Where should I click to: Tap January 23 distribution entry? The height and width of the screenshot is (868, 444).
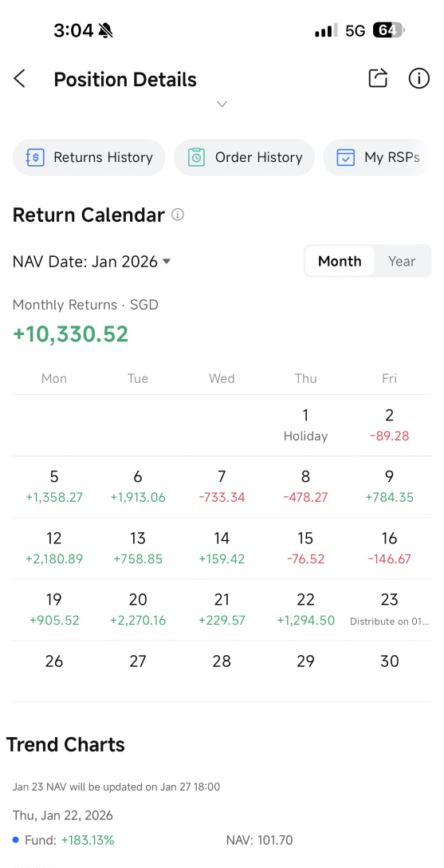click(x=389, y=610)
